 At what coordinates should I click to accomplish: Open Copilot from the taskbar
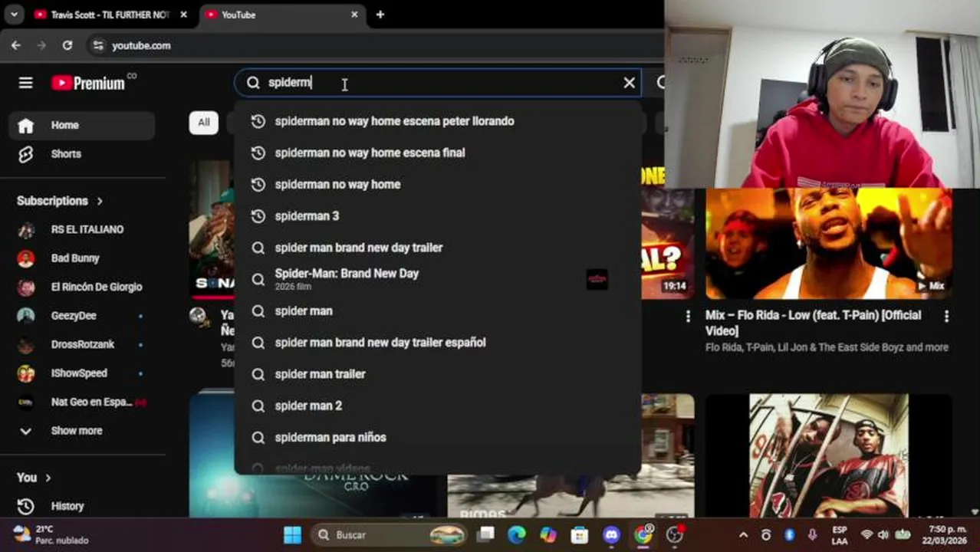pyautogui.click(x=548, y=534)
